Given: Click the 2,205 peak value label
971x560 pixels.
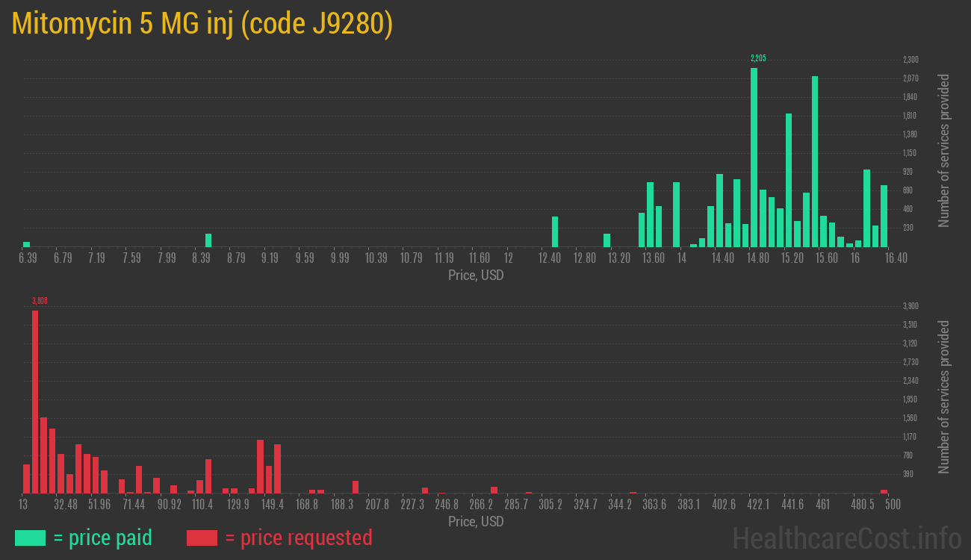Looking at the screenshot, I should point(758,58).
